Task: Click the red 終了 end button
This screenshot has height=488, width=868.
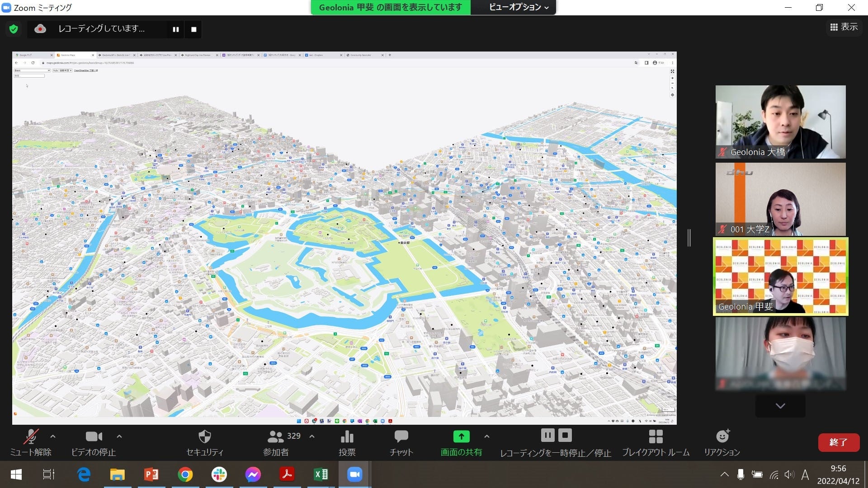Action: point(839,442)
